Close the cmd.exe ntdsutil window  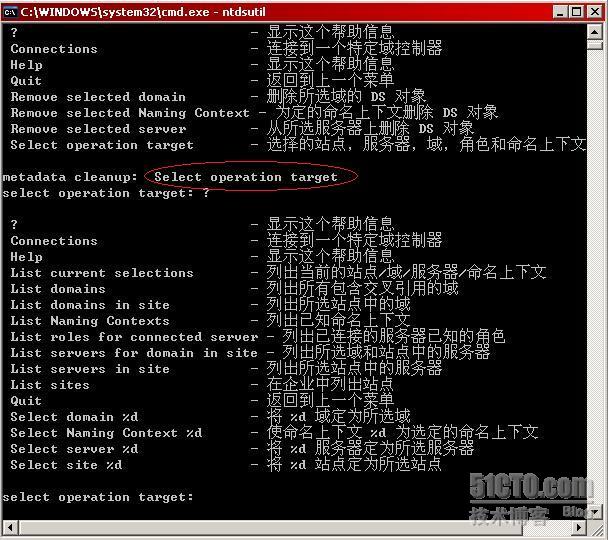595,12
